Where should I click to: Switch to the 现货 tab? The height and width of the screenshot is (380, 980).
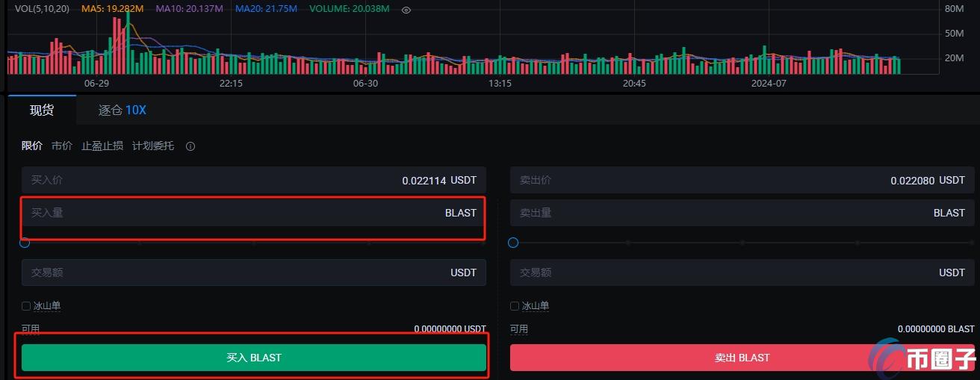tap(42, 110)
